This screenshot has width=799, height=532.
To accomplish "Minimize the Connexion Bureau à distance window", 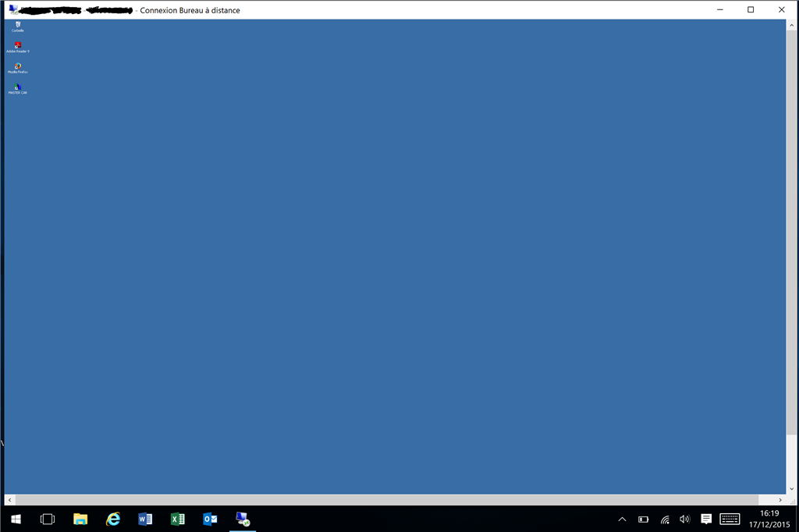I will (720, 9).
